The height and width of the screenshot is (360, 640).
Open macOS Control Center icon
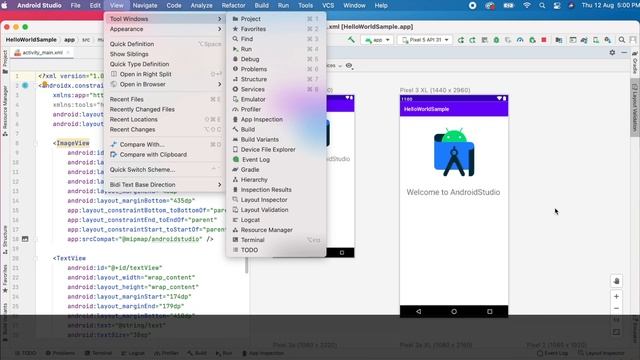point(557,6)
